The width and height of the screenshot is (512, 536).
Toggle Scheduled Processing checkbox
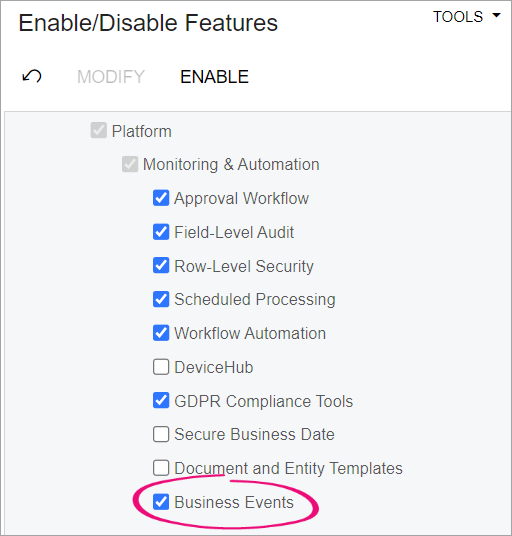pyautogui.click(x=161, y=299)
